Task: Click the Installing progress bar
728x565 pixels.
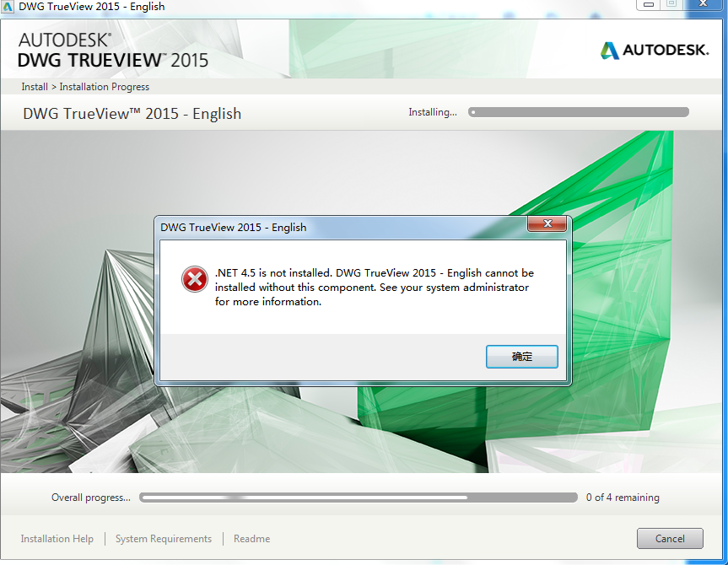Action: coord(579,112)
